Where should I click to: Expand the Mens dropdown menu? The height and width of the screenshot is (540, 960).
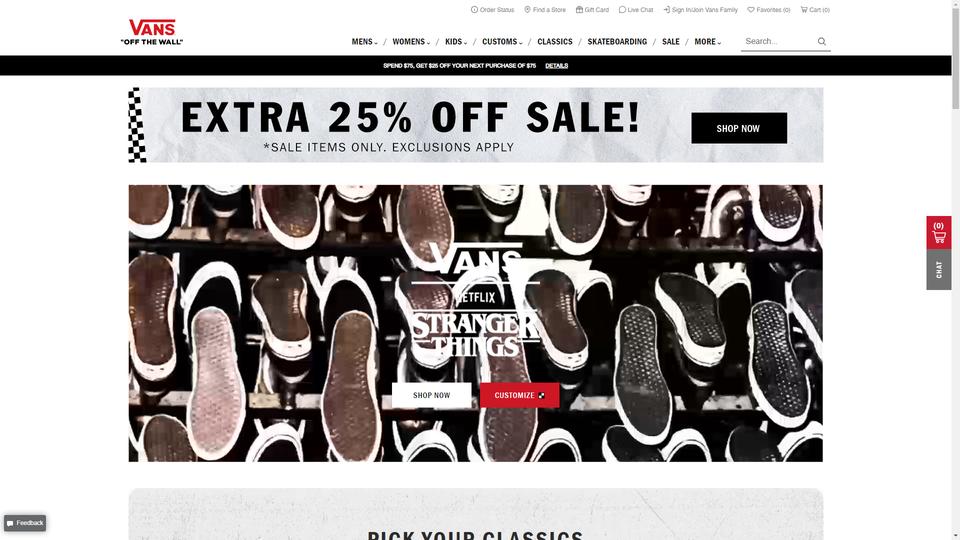[x=364, y=42]
